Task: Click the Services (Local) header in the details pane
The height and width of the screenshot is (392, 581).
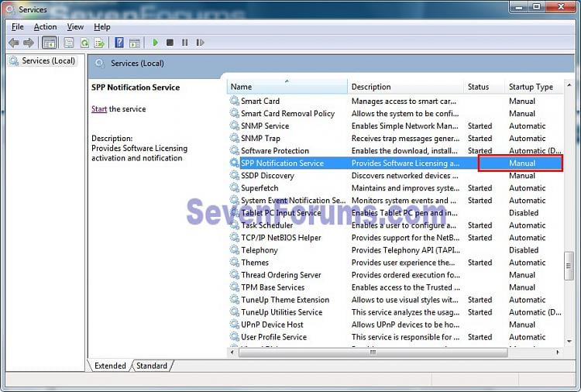Action: point(137,64)
